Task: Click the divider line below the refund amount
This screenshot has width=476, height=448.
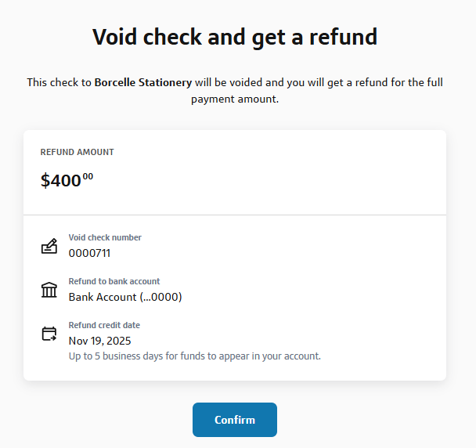Action: pyautogui.click(x=235, y=215)
